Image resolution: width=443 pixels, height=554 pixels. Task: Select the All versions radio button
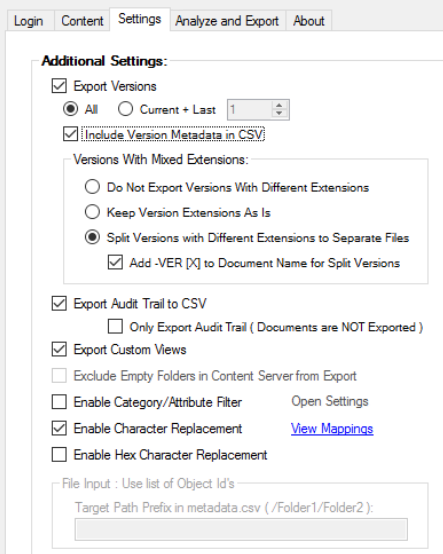[x=70, y=109]
